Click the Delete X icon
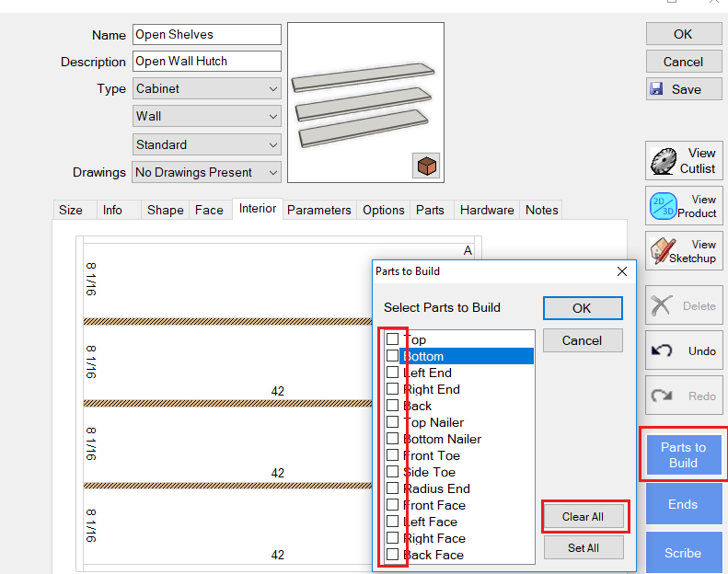This screenshot has height=574, width=728. point(661,305)
